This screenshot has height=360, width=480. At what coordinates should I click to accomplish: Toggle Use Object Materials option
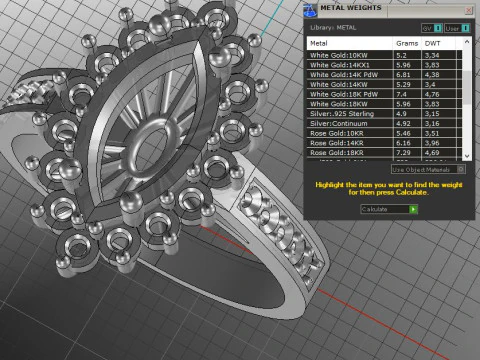[x=428, y=169]
